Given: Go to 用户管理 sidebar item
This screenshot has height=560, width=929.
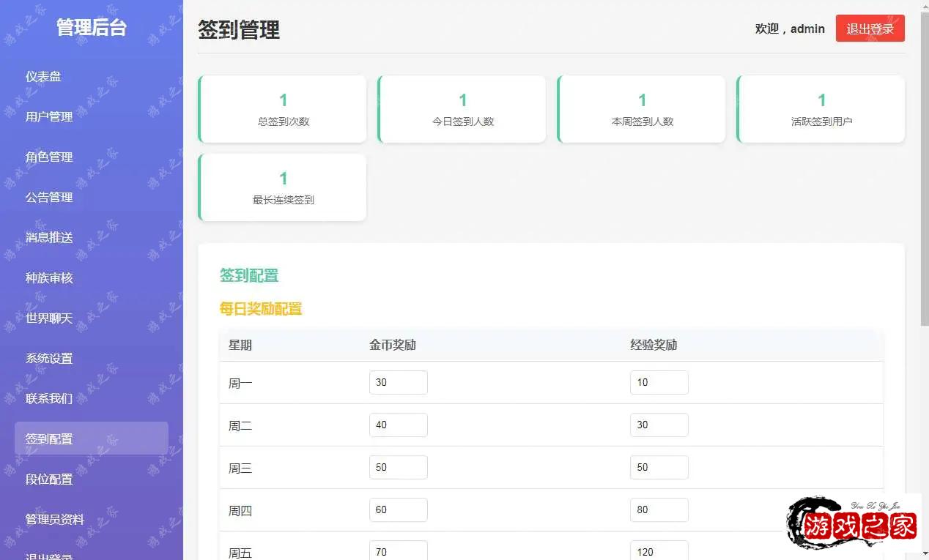Looking at the screenshot, I should coord(49,117).
